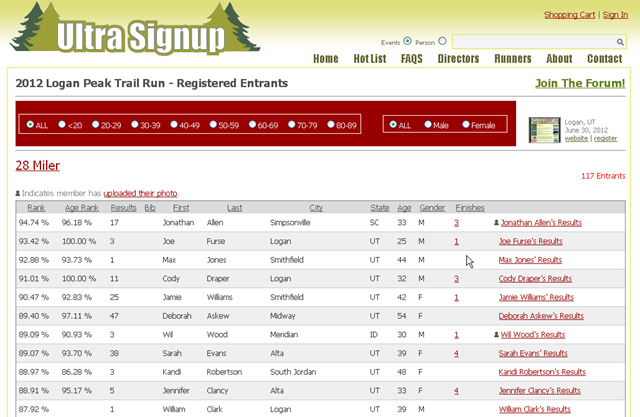The height and width of the screenshot is (417, 640).
Task: Open Wil Wood's Results link
Action: pyautogui.click(x=533, y=335)
